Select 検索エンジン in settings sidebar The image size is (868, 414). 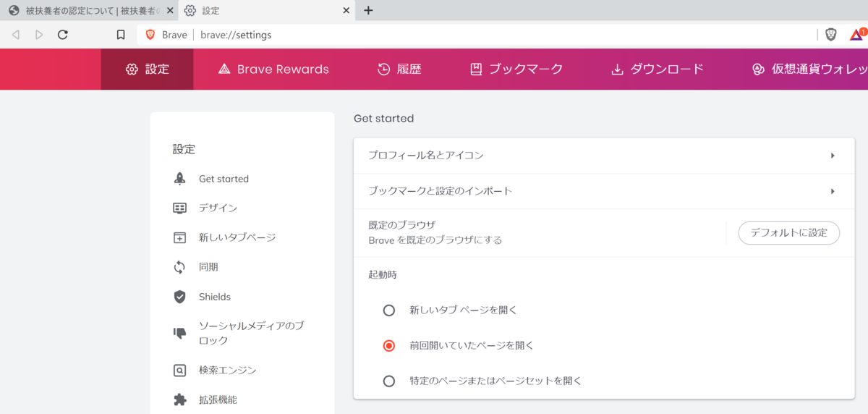tap(228, 371)
